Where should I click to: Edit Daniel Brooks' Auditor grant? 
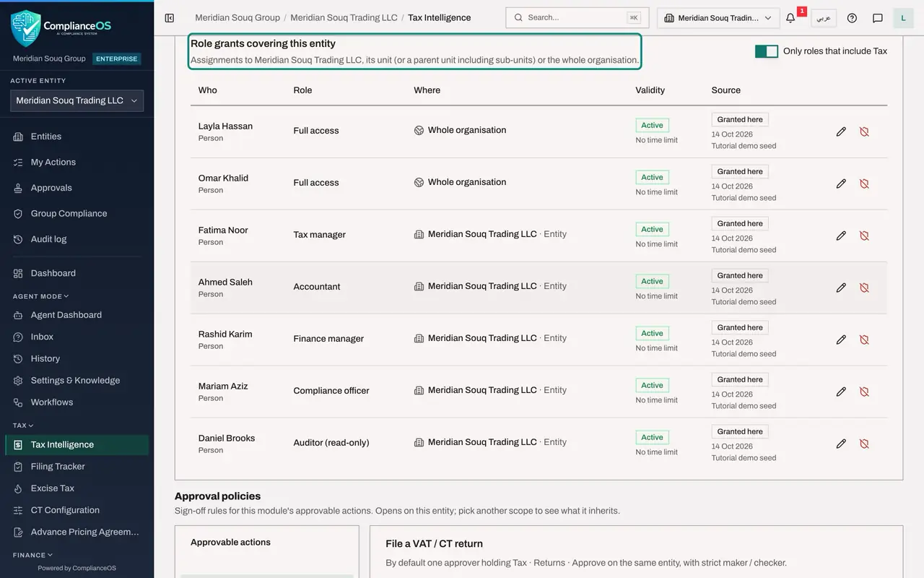click(x=841, y=444)
